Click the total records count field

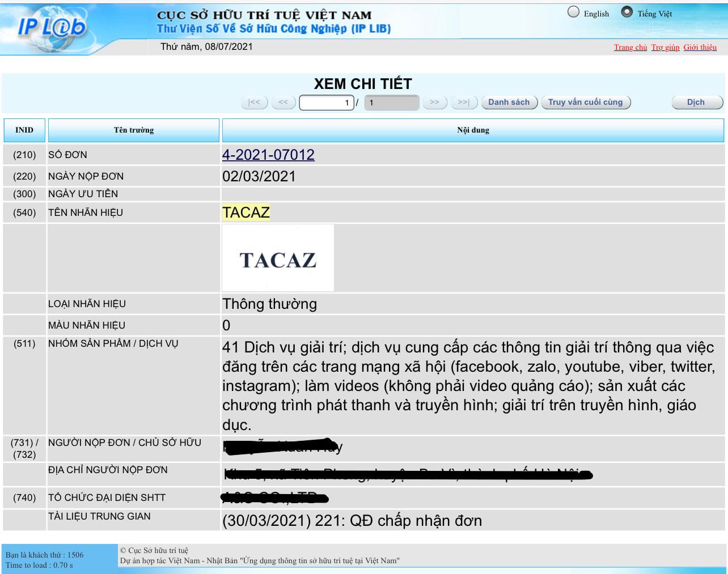click(x=392, y=103)
